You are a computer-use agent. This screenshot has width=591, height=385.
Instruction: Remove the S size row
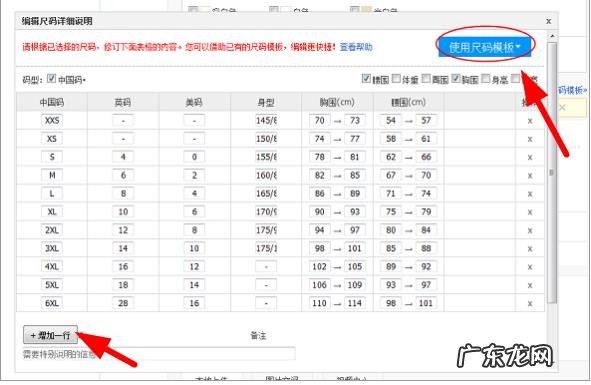coord(530,157)
